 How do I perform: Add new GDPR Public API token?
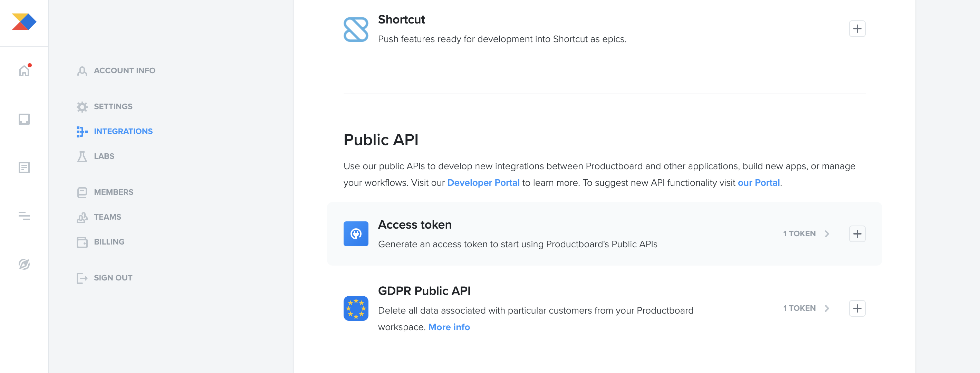click(857, 308)
